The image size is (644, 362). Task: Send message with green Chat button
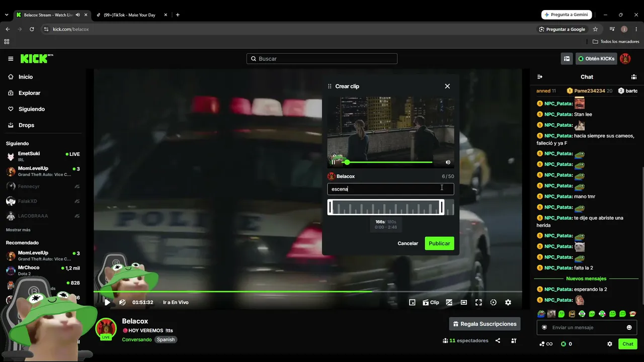click(x=628, y=344)
